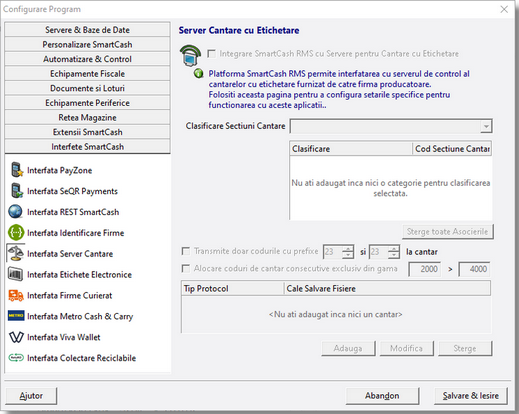The image size is (519, 414).
Task: Open the Documente si Loturi section
Action: 87,88
